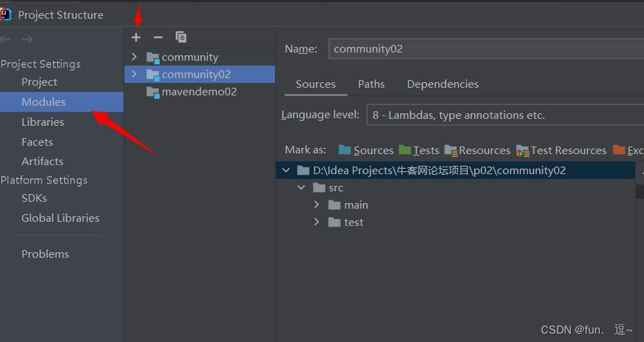Open Problems in the sidebar

pos(45,254)
